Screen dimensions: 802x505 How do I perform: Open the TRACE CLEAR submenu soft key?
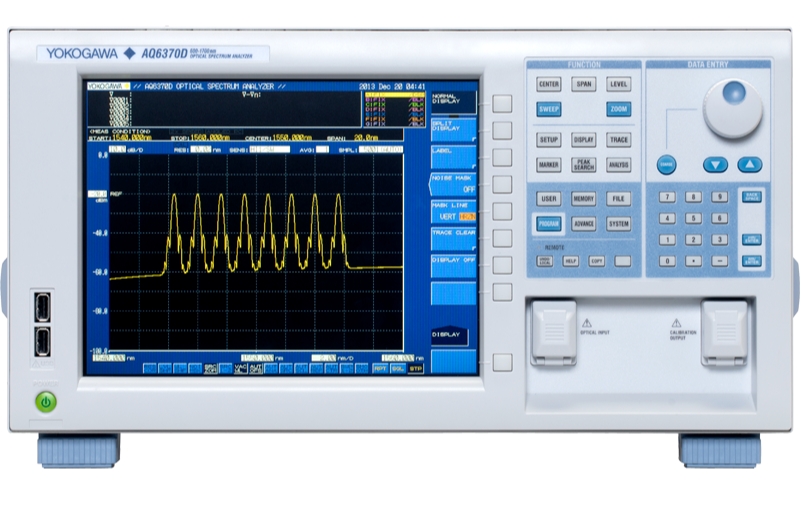point(453,237)
